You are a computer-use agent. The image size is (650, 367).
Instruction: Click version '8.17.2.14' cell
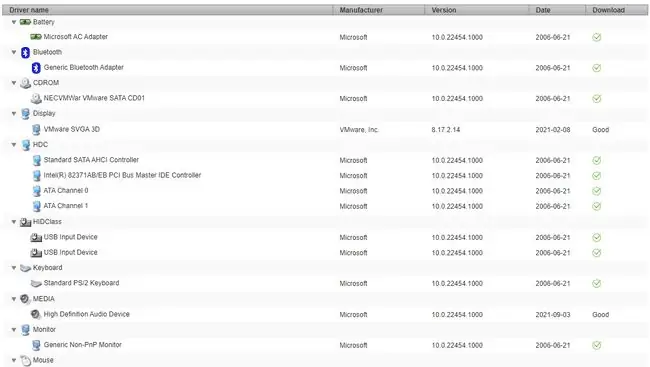(446, 130)
